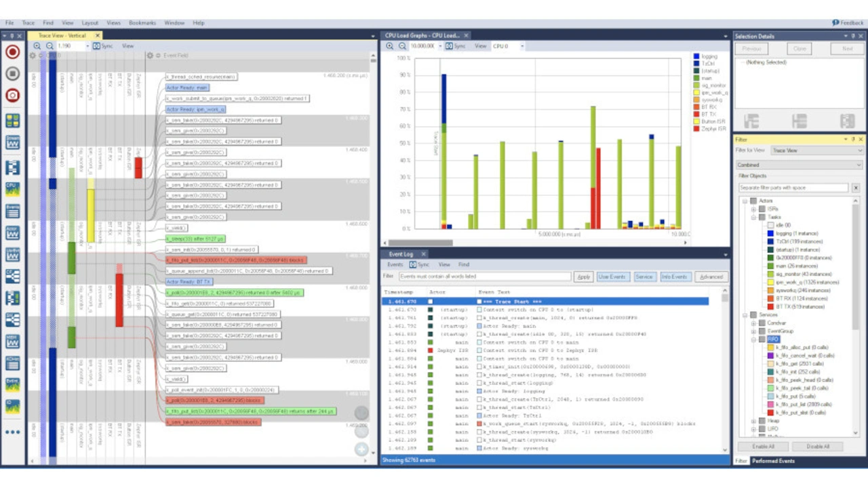The width and height of the screenshot is (868, 488).
Task: Open the Bookmarks menu
Action: tap(142, 23)
